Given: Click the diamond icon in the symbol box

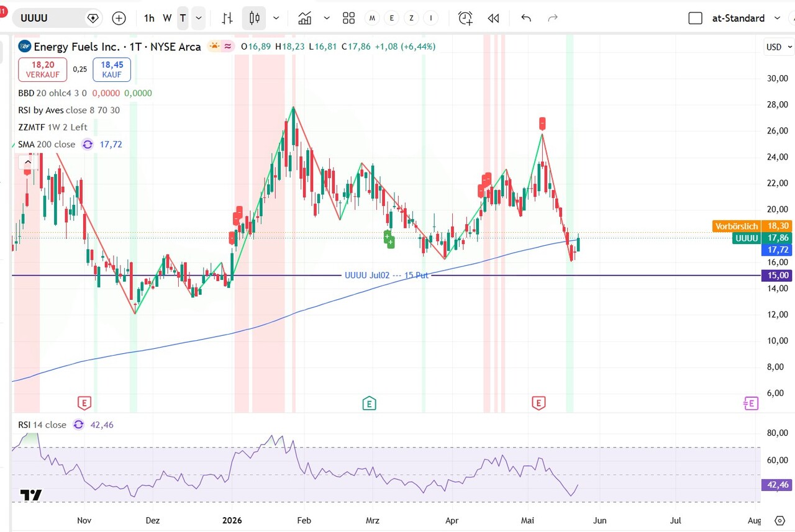Looking at the screenshot, I should [x=93, y=18].
